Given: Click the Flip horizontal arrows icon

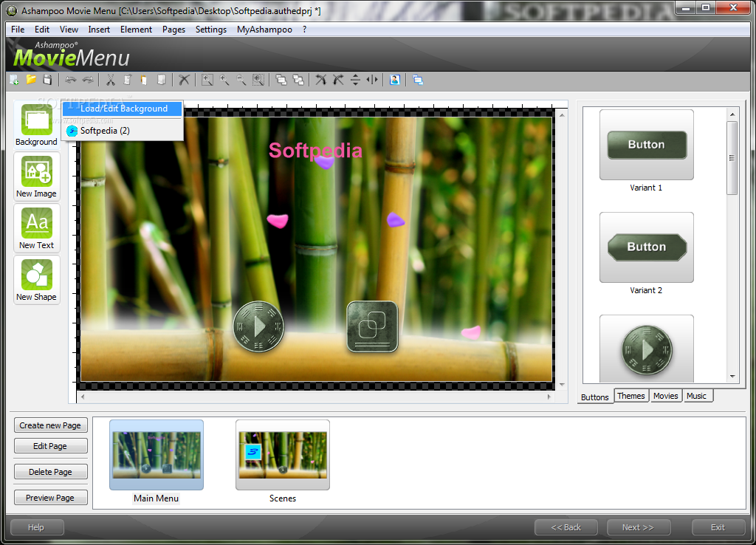Looking at the screenshot, I should click(372, 80).
